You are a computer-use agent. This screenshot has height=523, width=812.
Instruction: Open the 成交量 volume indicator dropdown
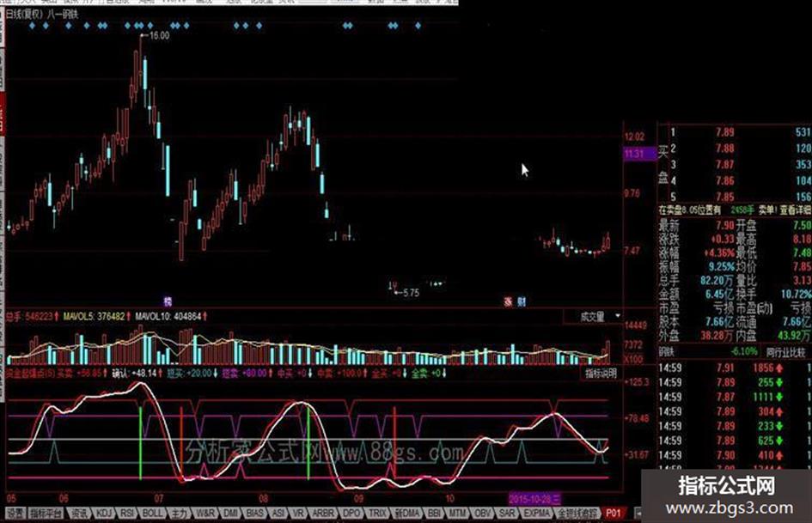pyautogui.click(x=594, y=316)
